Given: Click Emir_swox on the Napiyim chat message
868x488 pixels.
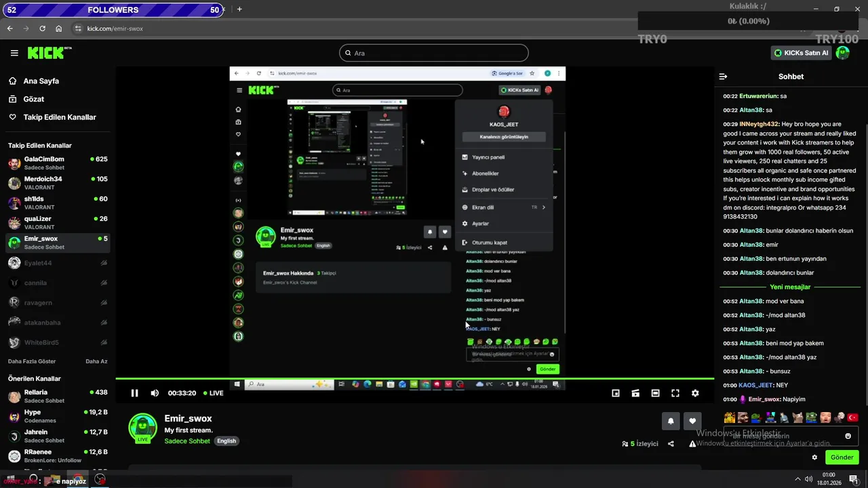Looking at the screenshot, I should pyautogui.click(x=764, y=399).
